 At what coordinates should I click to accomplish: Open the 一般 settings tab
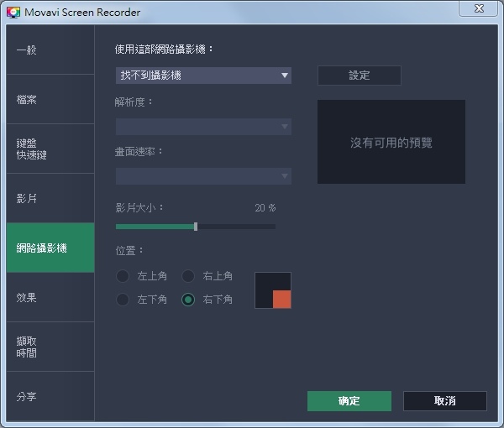pyautogui.click(x=50, y=50)
